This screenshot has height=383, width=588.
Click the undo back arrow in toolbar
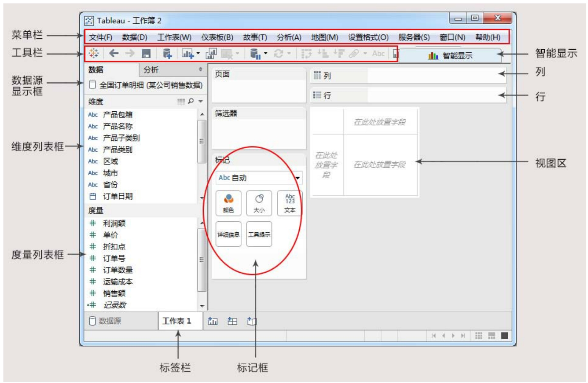114,53
